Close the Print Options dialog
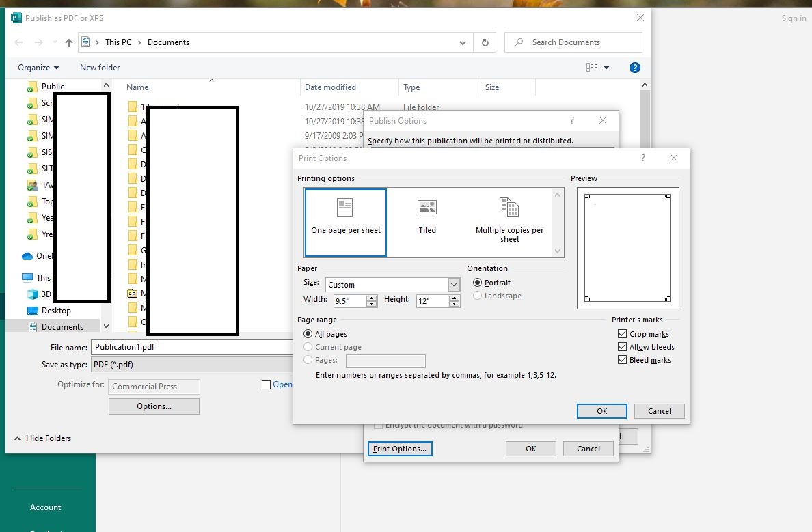 click(674, 158)
